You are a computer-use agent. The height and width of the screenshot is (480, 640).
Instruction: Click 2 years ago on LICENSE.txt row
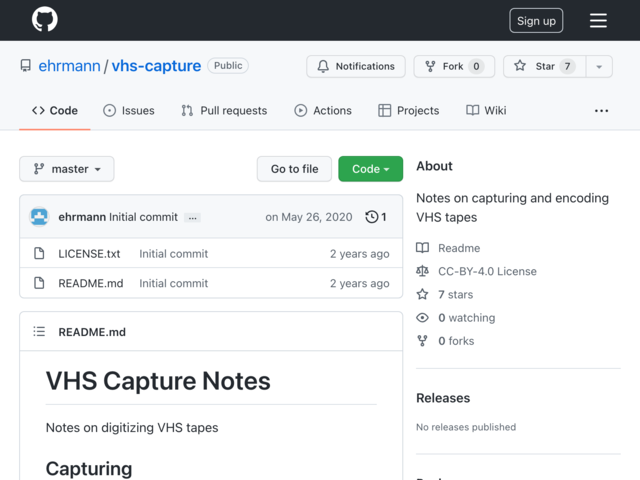360,253
